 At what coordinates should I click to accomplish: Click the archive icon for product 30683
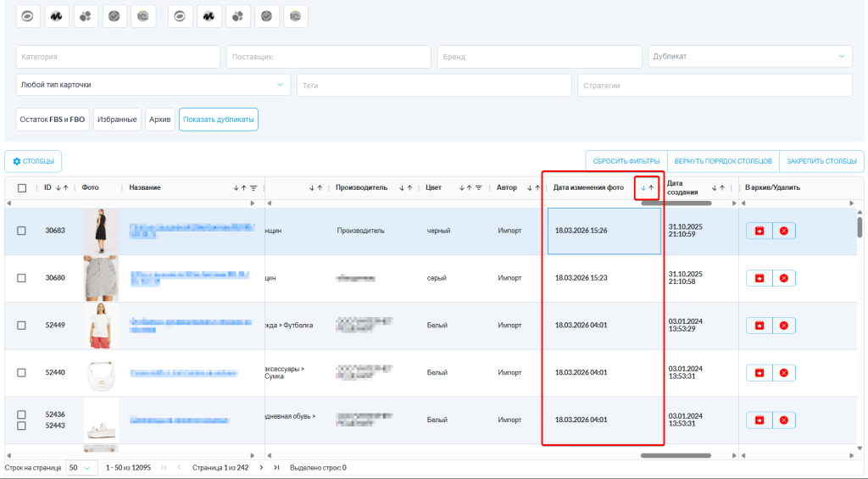tap(759, 231)
